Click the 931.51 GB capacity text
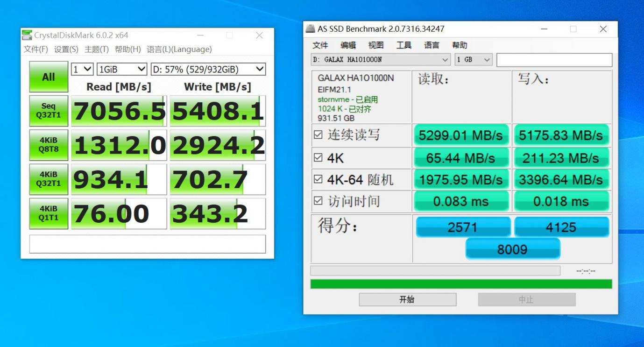644x347 pixels. click(x=336, y=118)
